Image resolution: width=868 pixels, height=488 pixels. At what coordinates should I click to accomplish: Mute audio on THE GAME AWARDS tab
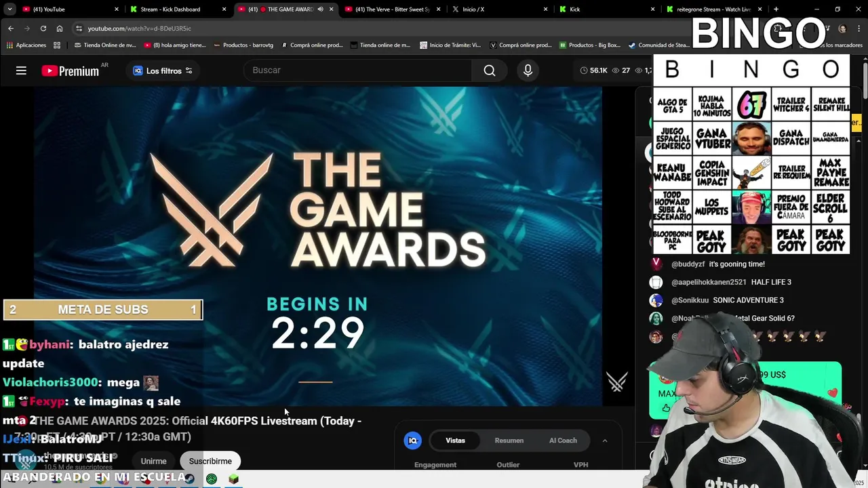tap(320, 9)
